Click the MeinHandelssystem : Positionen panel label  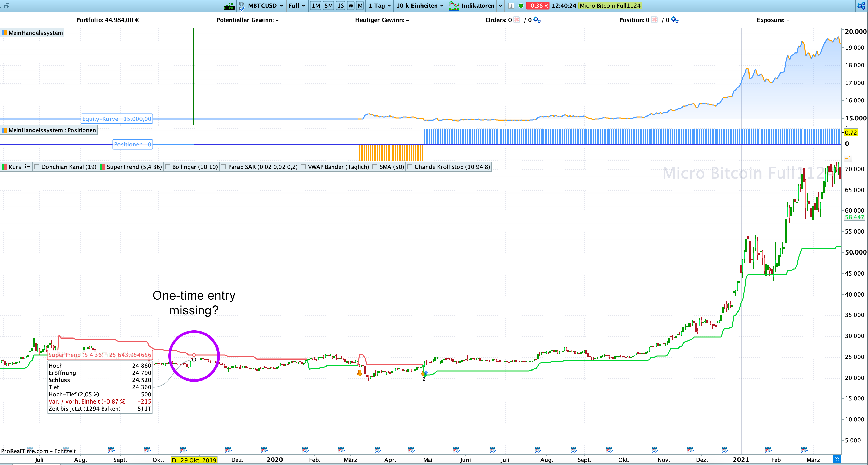(x=52, y=130)
